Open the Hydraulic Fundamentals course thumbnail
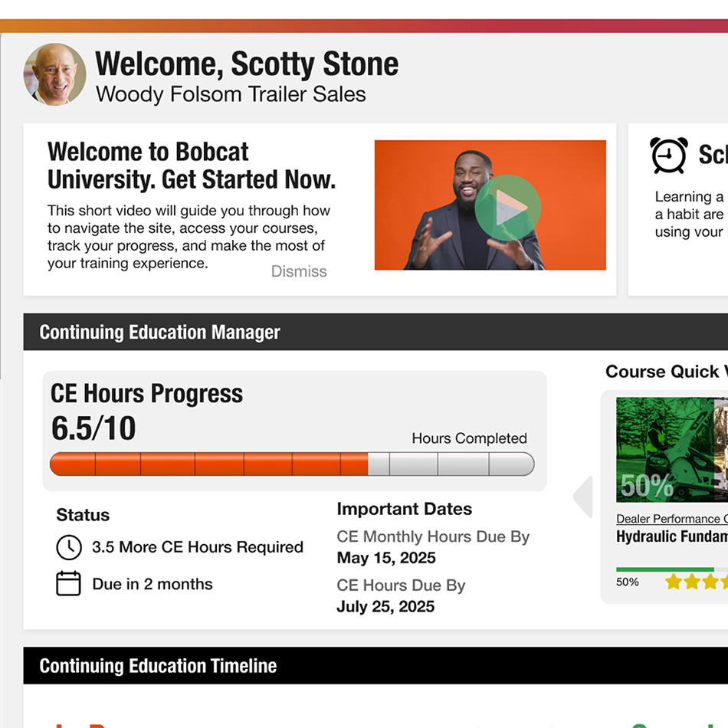The image size is (728, 728). click(671, 449)
